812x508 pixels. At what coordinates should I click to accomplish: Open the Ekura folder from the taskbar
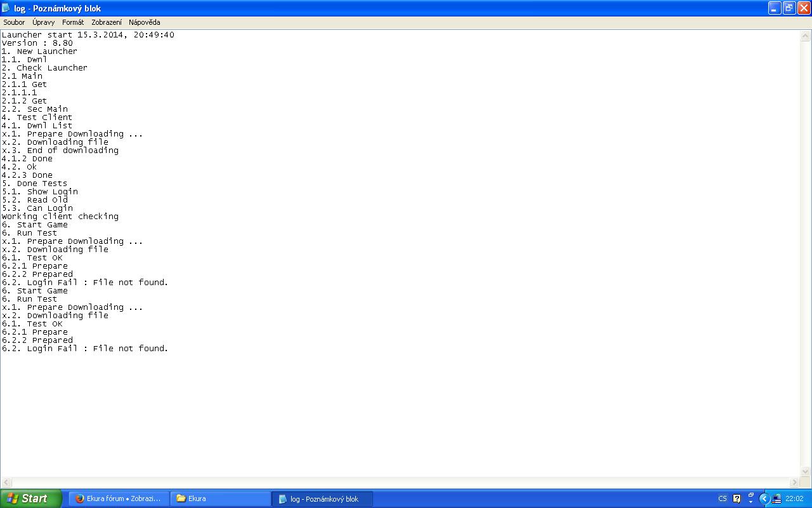point(220,498)
